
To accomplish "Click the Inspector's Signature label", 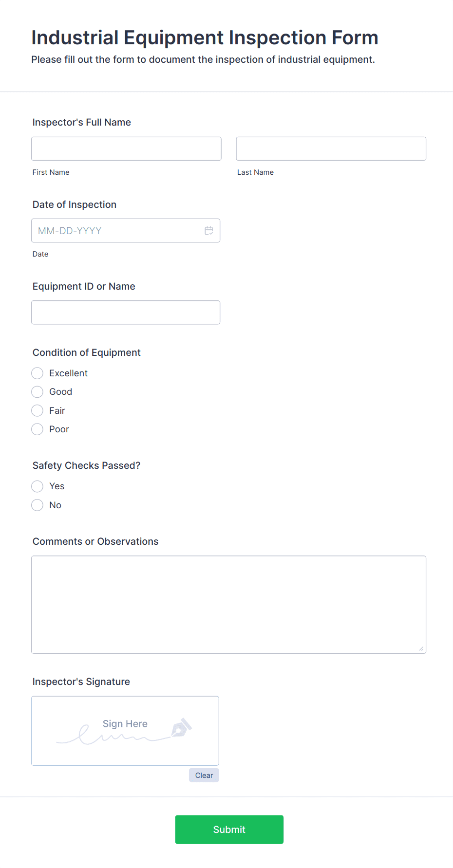I will tap(81, 682).
